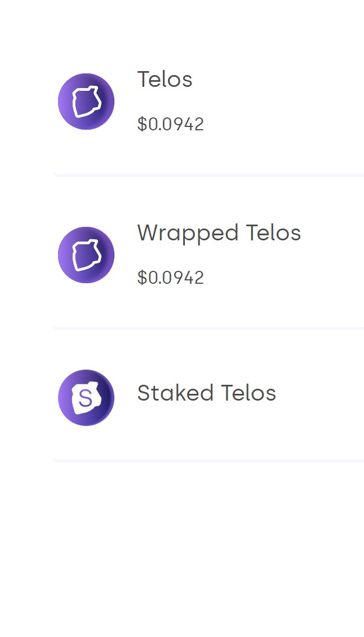This screenshot has height=637, width=364.
Task: Click the Staked Telos S logo
Action: 86,398
